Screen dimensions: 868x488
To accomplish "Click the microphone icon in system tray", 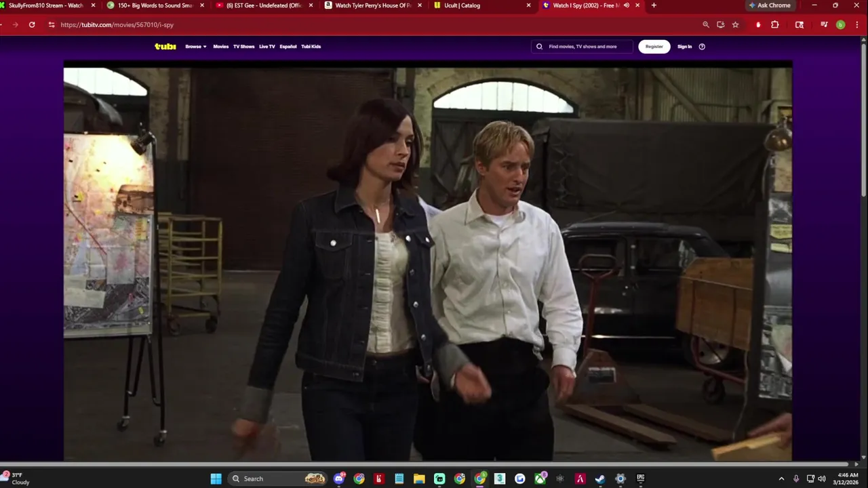I will point(796,479).
